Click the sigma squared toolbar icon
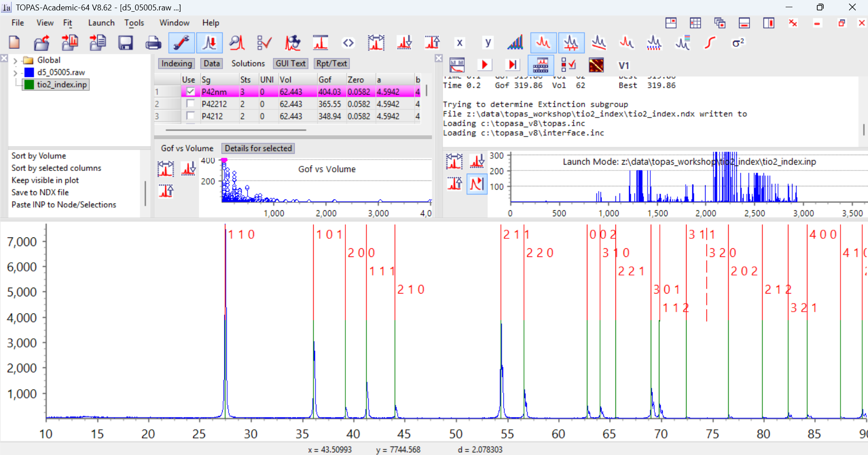This screenshot has width=868, height=455. (738, 43)
